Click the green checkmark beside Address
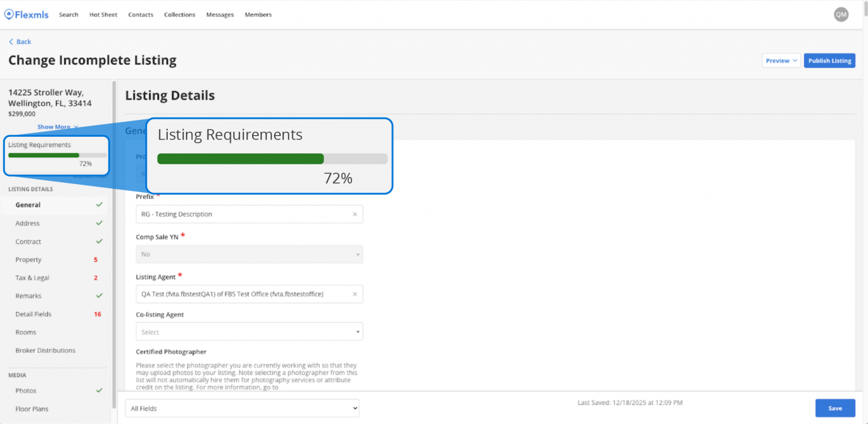The width and height of the screenshot is (868, 424). point(99,223)
